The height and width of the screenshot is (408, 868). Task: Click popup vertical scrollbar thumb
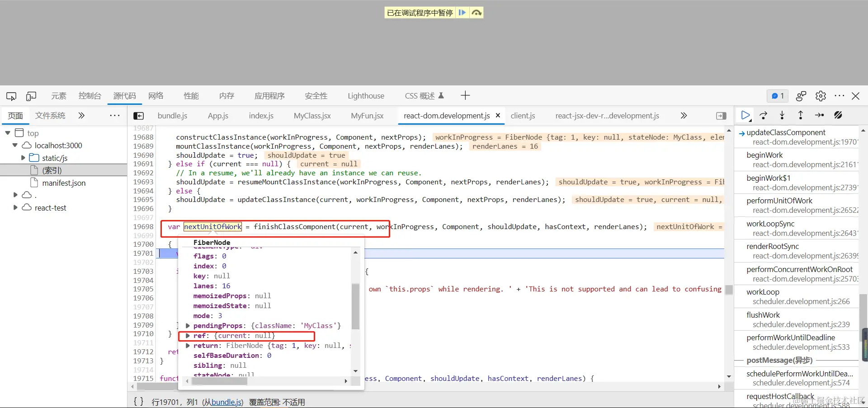pos(355,306)
